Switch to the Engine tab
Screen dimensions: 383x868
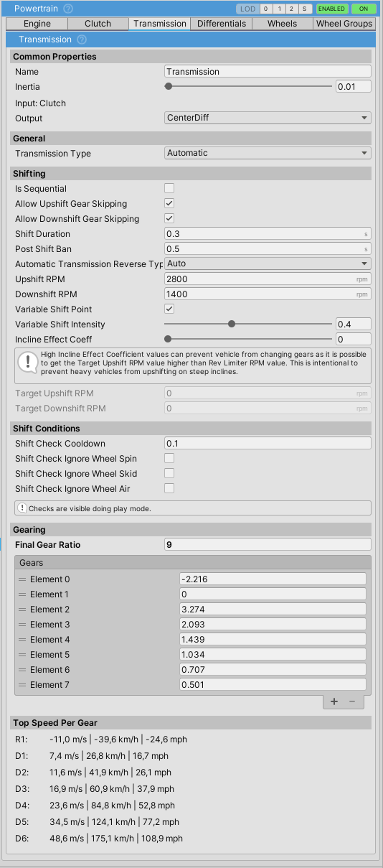pyautogui.click(x=37, y=24)
